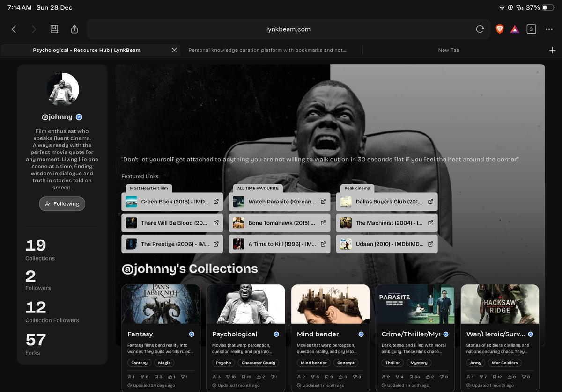Select the War Soldiers tag chip
Screen dimensions: 562x392
(504, 363)
